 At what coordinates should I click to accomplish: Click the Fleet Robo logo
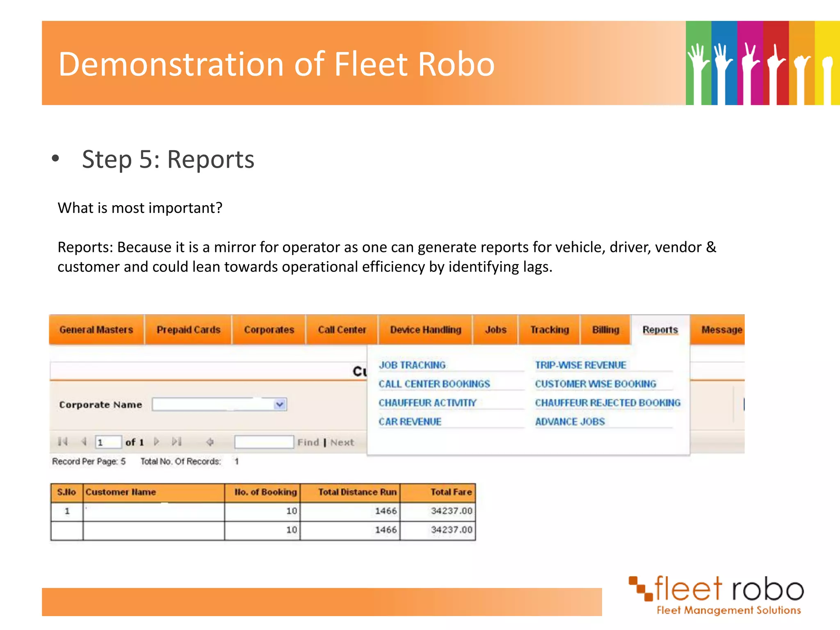coord(716,595)
